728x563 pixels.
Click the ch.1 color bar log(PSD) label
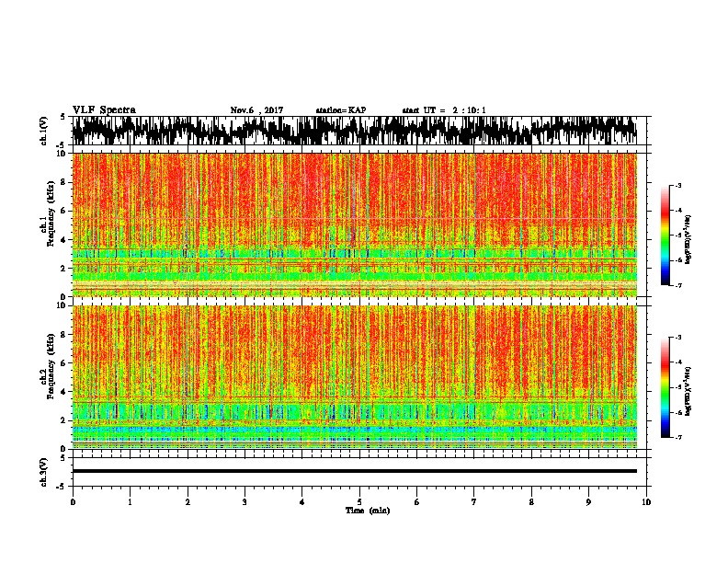pyautogui.click(x=688, y=240)
